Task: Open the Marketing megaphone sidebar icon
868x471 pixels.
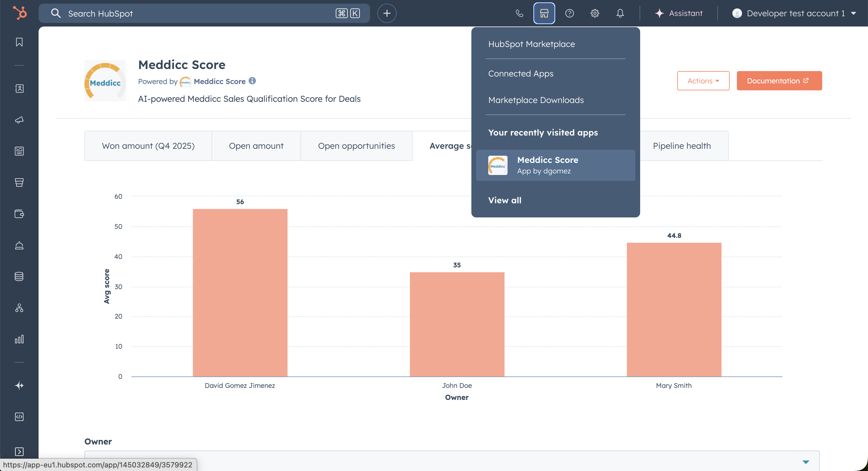Action: 19,120
